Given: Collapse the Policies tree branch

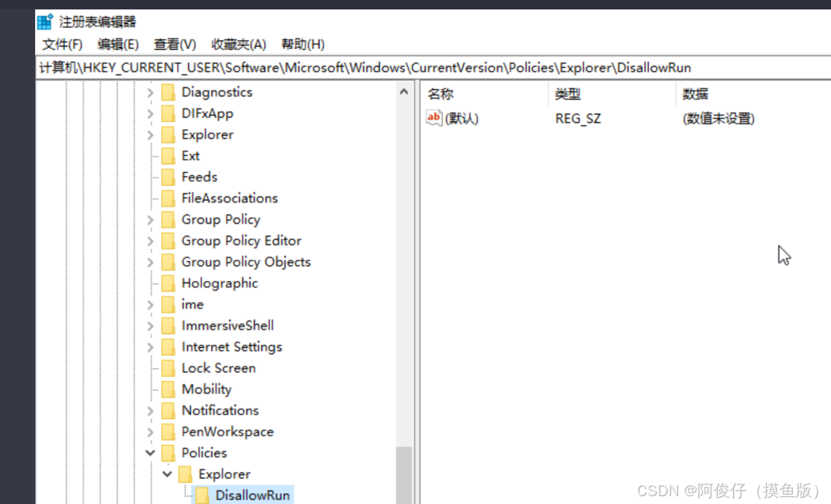Looking at the screenshot, I should pyautogui.click(x=149, y=452).
